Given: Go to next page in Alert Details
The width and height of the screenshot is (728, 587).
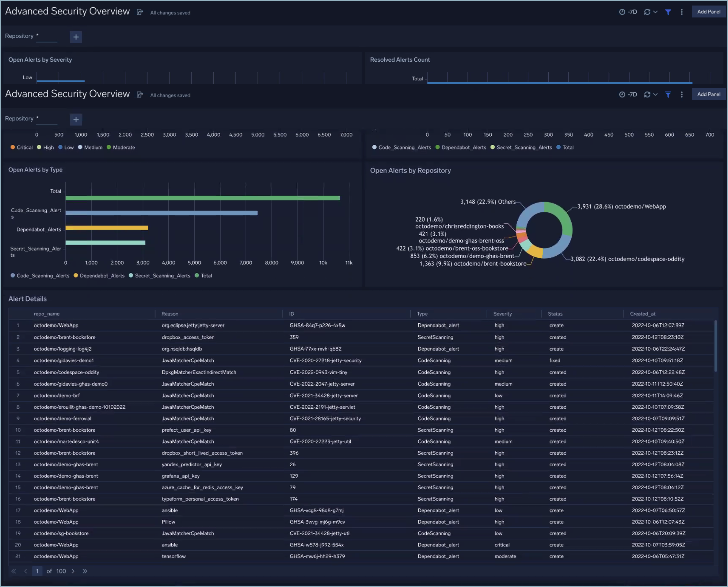Looking at the screenshot, I should pyautogui.click(x=73, y=571).
